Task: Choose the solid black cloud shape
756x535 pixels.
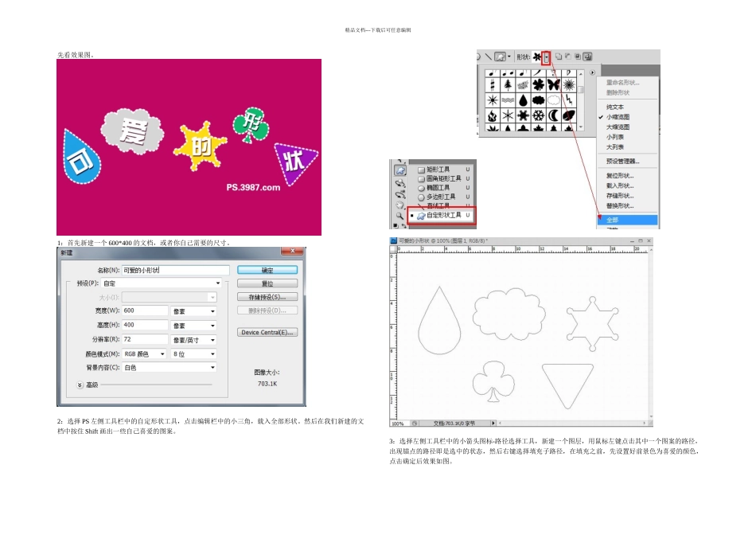Action: coord(538,100)
